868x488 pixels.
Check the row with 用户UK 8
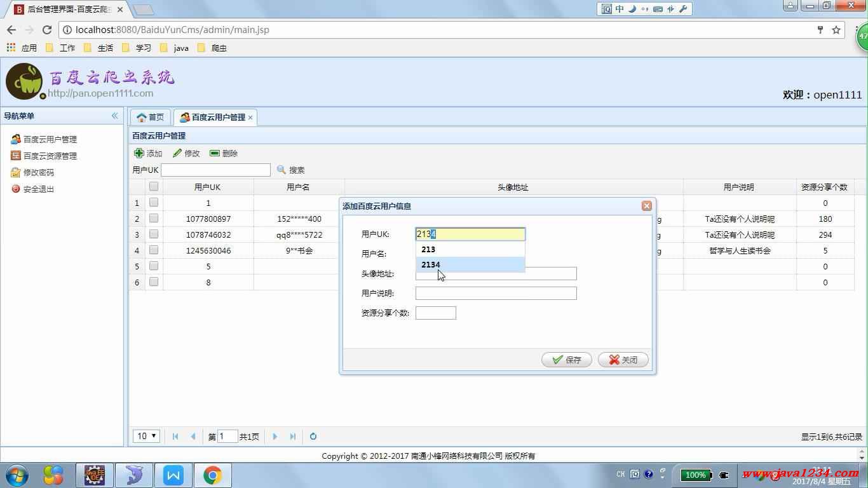[154, 282]
